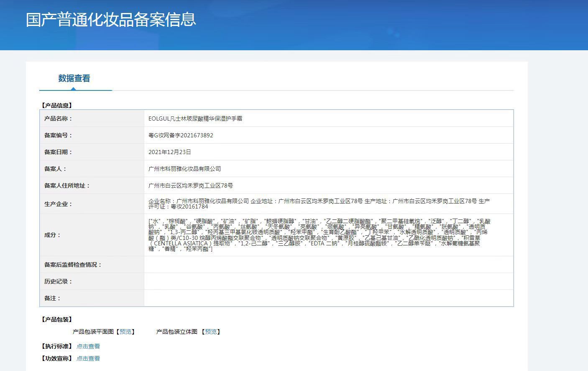Click the 产品名称 row label

click(x=58, y=119)
